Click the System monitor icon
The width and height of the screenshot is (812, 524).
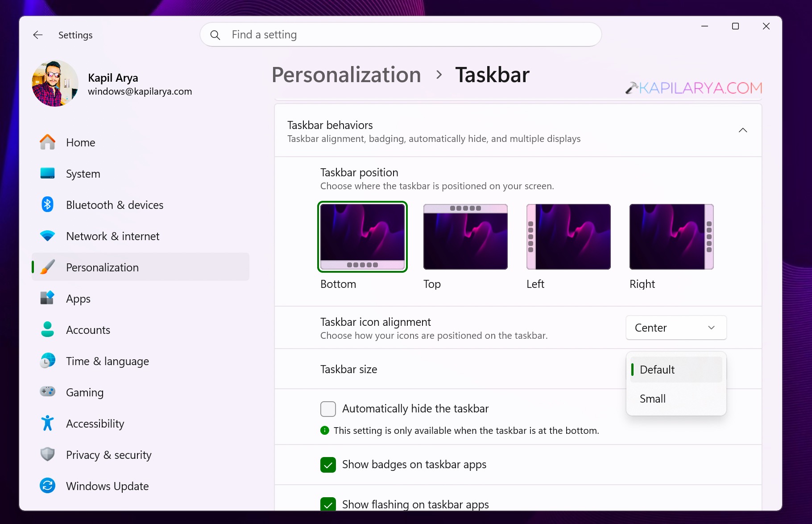47,173
